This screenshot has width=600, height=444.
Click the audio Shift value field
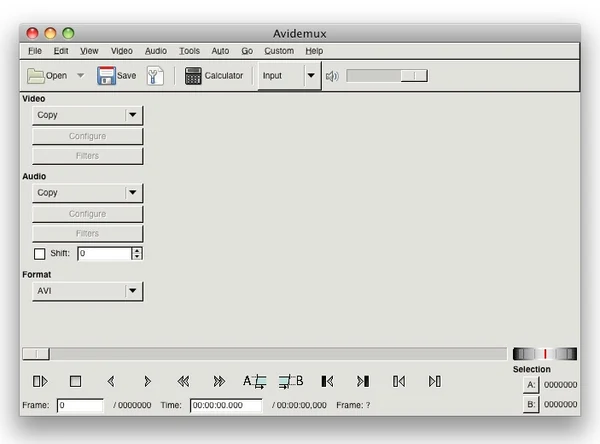point(104,253)
